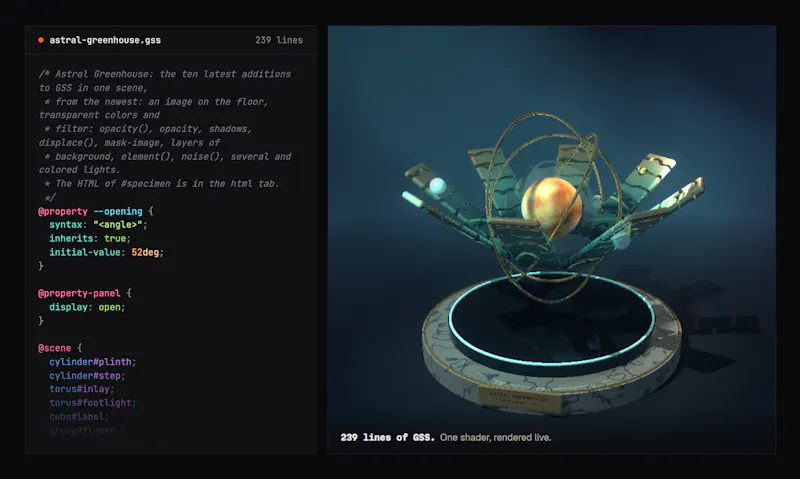Select the display: open declaration

(x=87, y=307)
